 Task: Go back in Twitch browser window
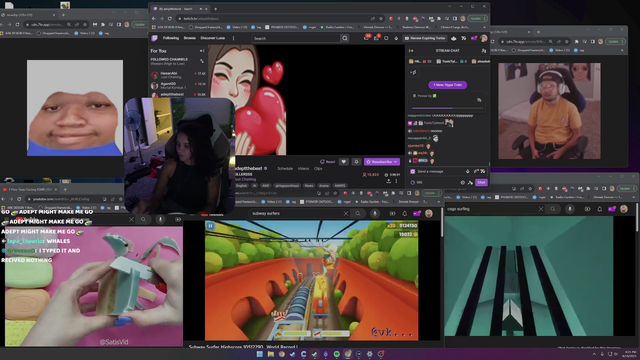(x=154, y=18)
